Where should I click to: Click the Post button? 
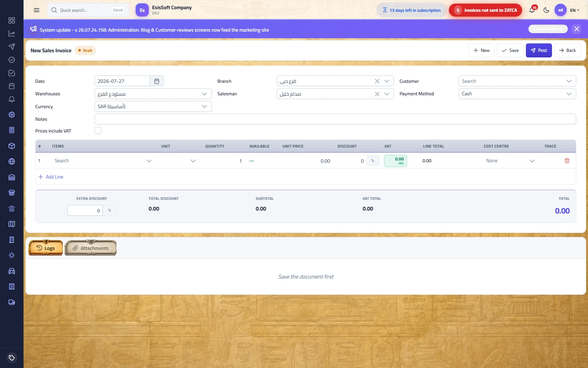(539, 50)
